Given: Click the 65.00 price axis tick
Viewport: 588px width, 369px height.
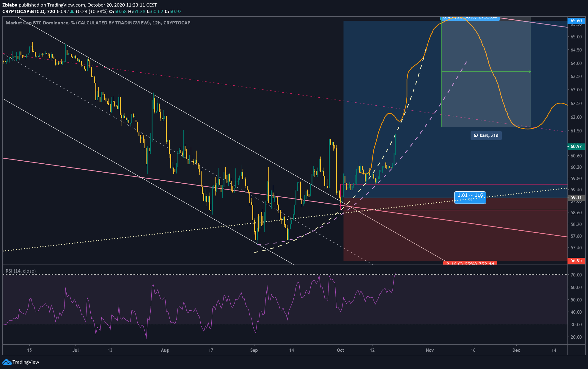Looking at the screenshot, I should (x=576, y=37).
